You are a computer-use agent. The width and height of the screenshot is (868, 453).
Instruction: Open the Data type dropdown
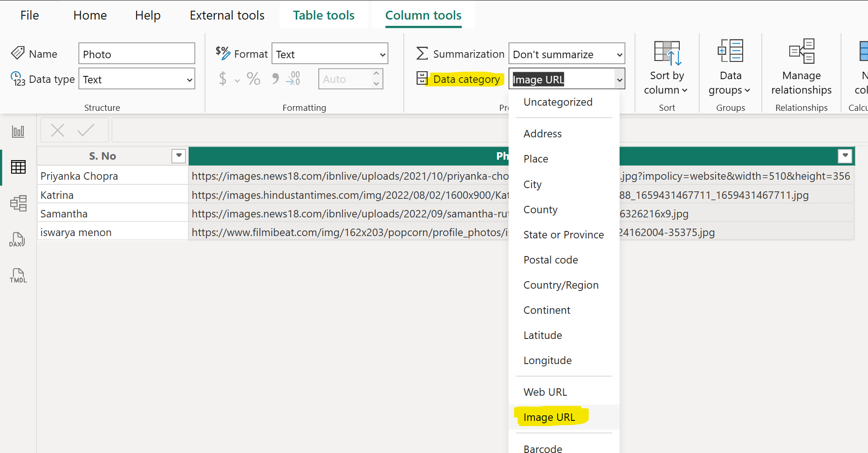137,79
